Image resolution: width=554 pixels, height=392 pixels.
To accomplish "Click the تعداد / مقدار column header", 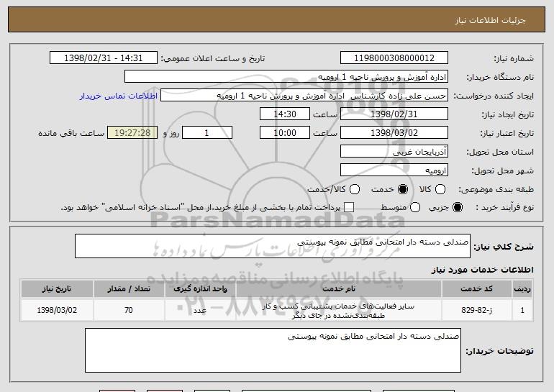I will [x=129, y=289].
